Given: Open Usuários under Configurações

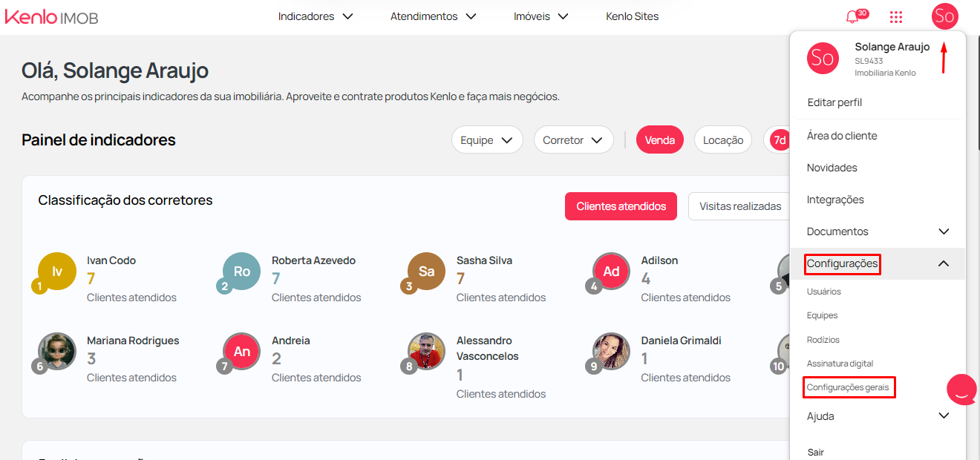Looking at the screenshot, I should coord(824,292).
